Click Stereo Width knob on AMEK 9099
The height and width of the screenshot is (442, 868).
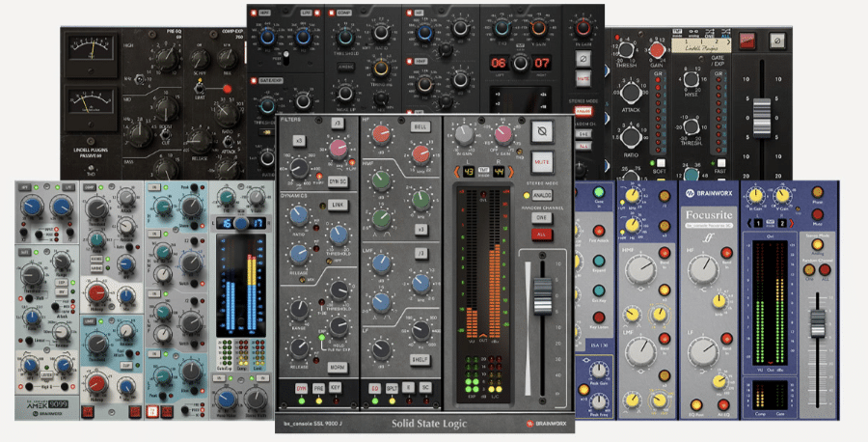tap(256, 399)
